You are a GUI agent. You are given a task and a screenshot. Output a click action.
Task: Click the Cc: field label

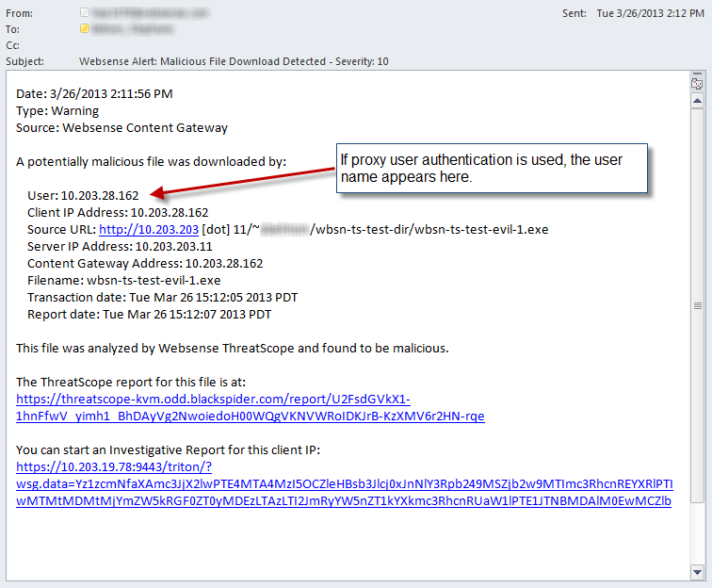click(x=12, y=45)
